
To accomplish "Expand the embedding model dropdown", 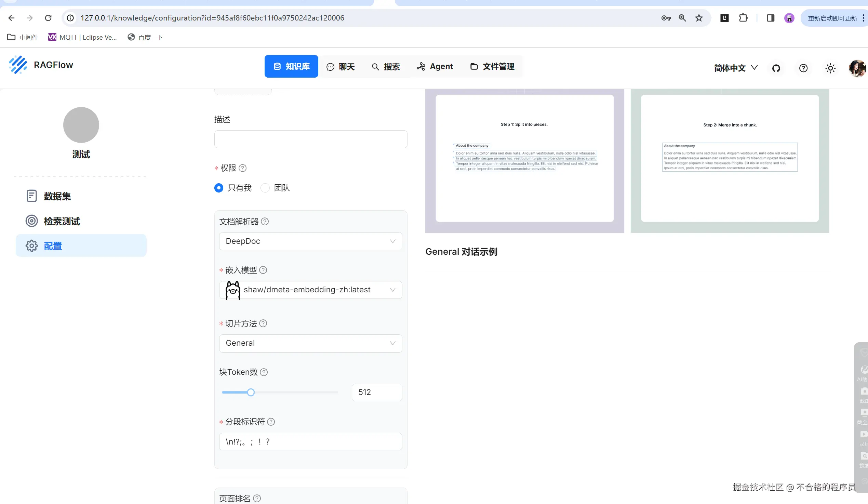I will pyautogui.click(x=310, y=290).
